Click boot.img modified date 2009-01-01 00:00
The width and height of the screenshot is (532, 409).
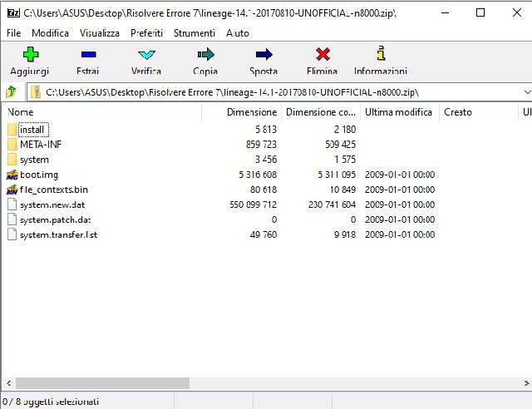pos(400,175)
